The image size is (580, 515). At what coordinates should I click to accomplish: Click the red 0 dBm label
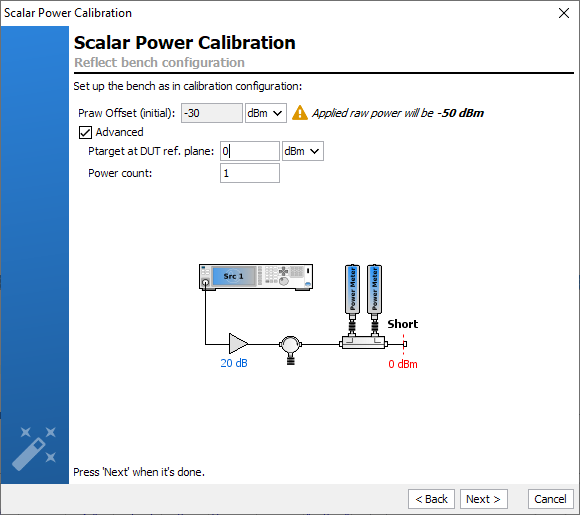pos(403,364)
